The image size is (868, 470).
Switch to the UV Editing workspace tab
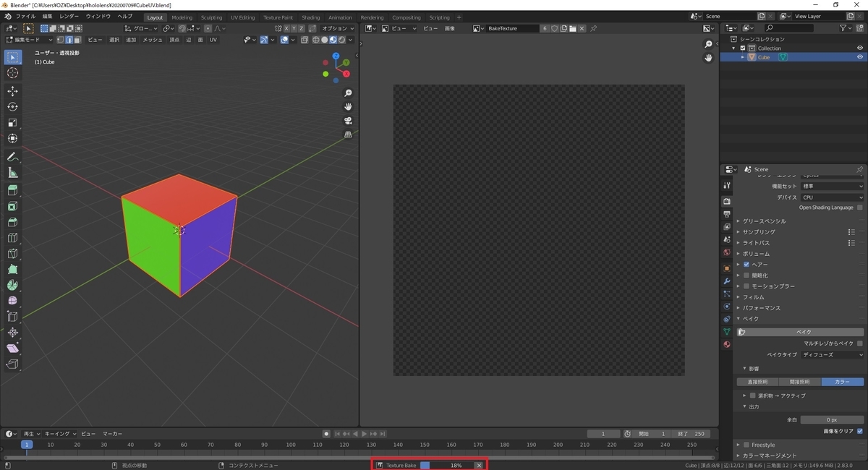point(242,17)
